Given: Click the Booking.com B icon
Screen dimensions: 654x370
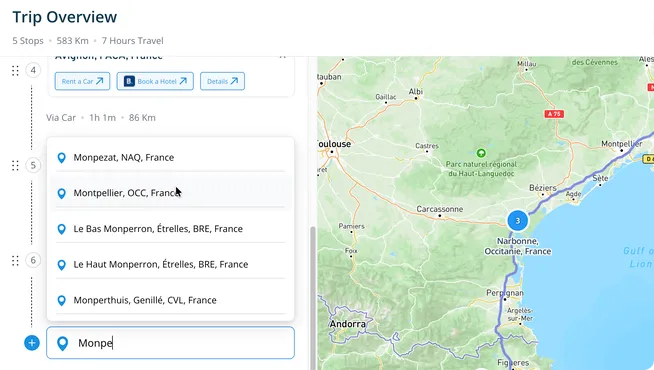Looking at the screenshot, I should point(129,81).
